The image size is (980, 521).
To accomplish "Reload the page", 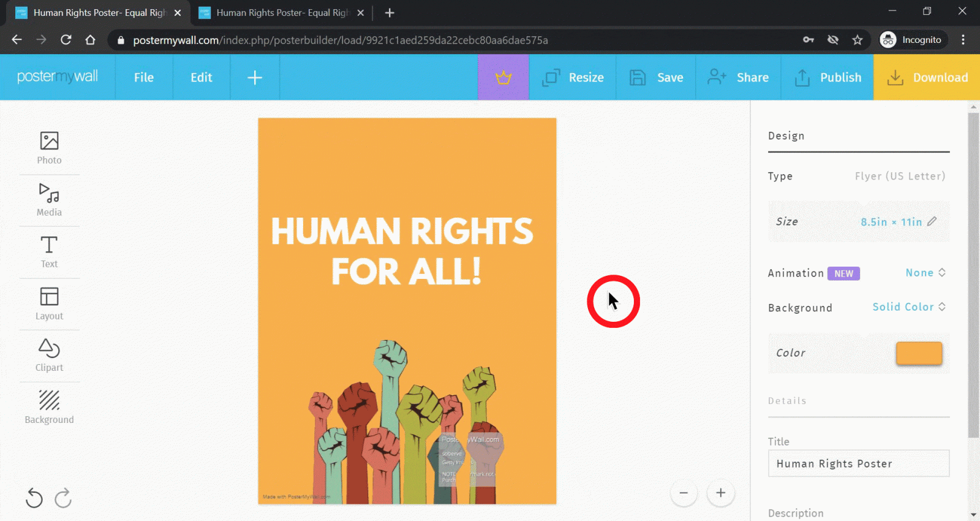I will point(66,40).
